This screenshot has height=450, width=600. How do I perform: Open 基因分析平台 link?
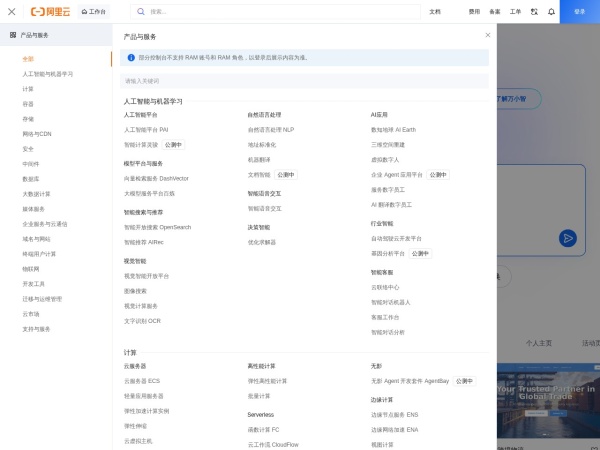388,253
